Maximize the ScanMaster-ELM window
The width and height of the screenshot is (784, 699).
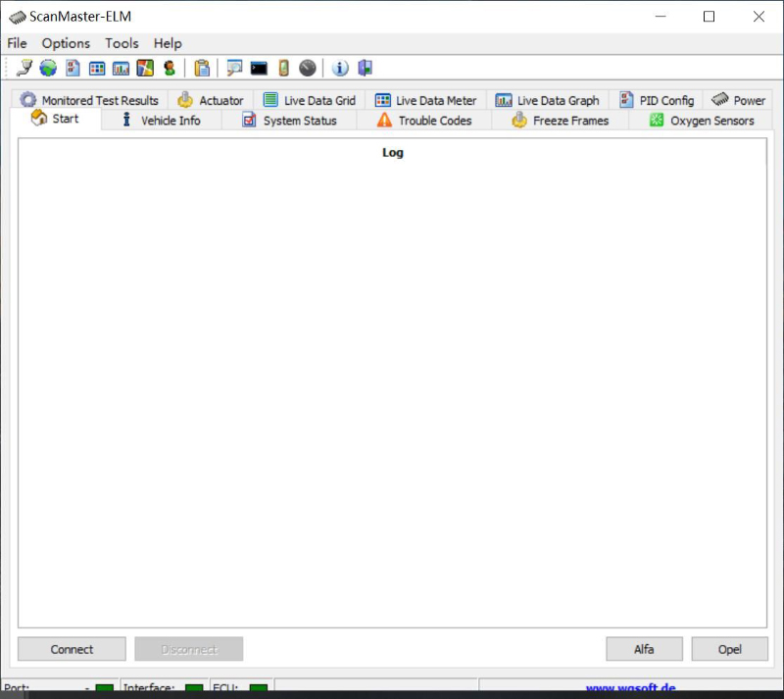pos(709,17)
